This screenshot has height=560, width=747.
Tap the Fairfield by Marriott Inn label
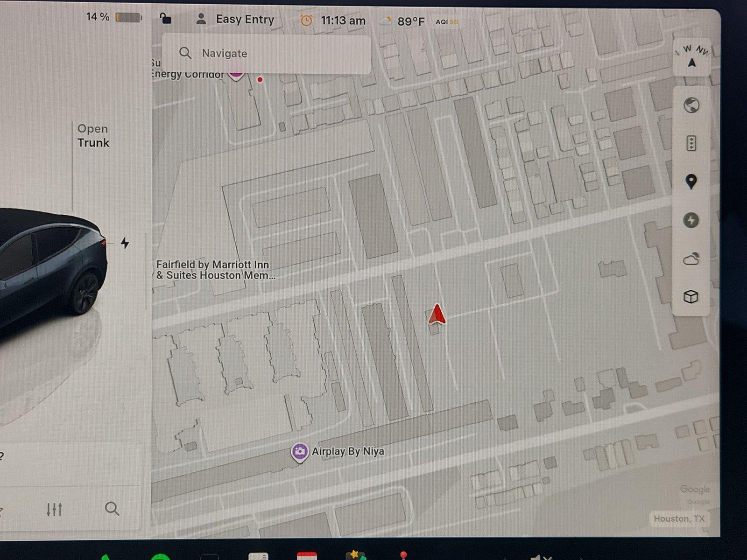[215, 270]
